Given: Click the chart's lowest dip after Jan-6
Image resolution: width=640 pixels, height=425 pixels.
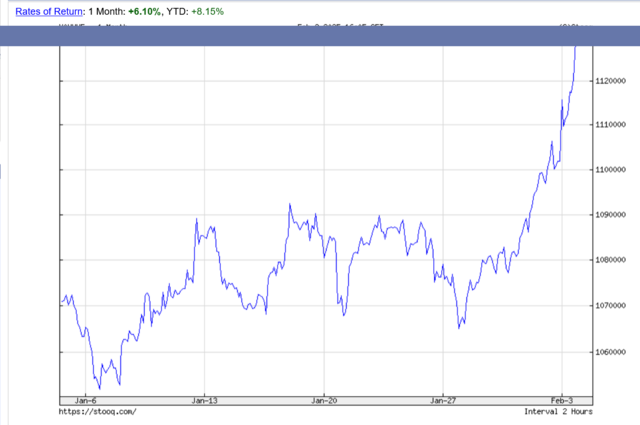Looking at the screenshot, I should tap(98, 388).
